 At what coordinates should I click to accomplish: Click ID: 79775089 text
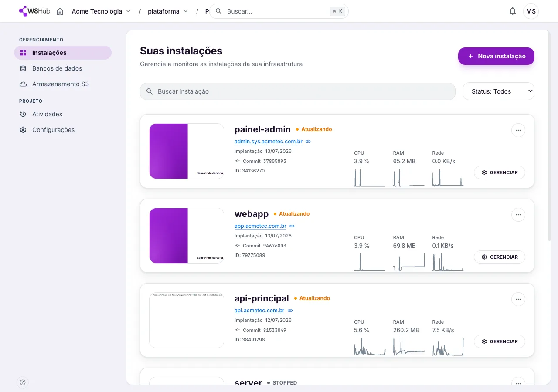[x=250, y=255]
